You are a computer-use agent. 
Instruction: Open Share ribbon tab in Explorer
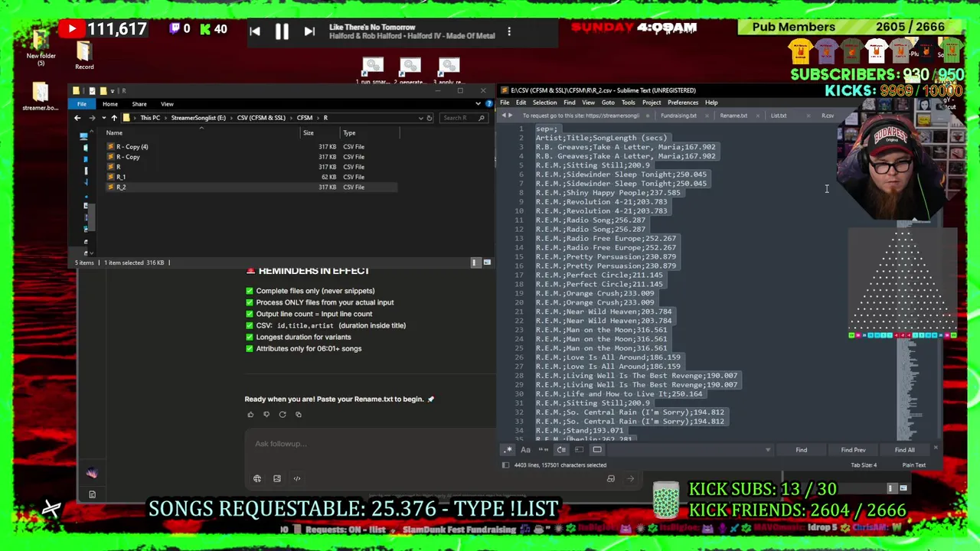139,104
